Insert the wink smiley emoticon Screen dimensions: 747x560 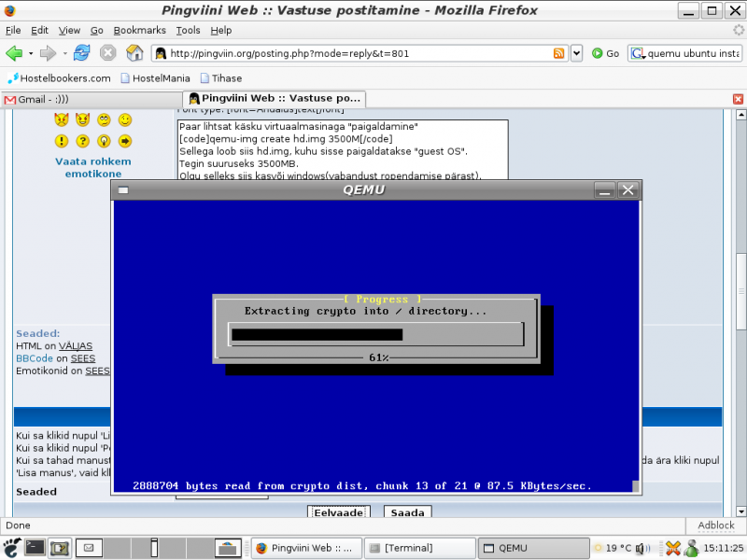point(125,119)
